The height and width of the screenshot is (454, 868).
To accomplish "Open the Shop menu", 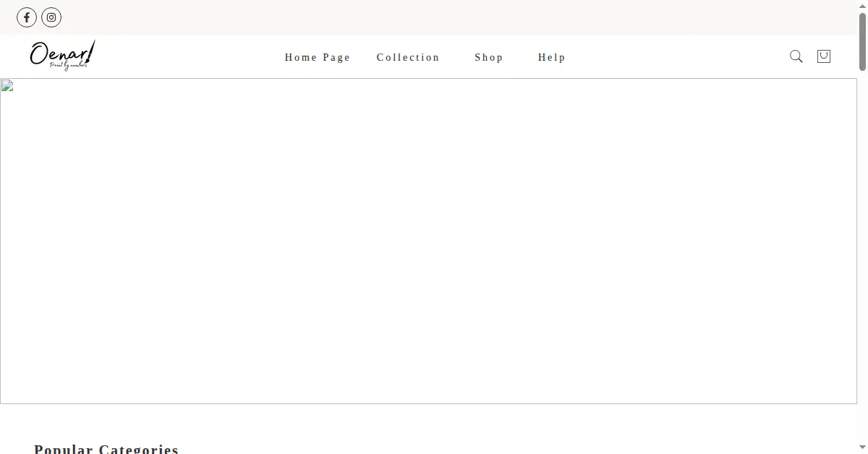I will tap(489, 57).
